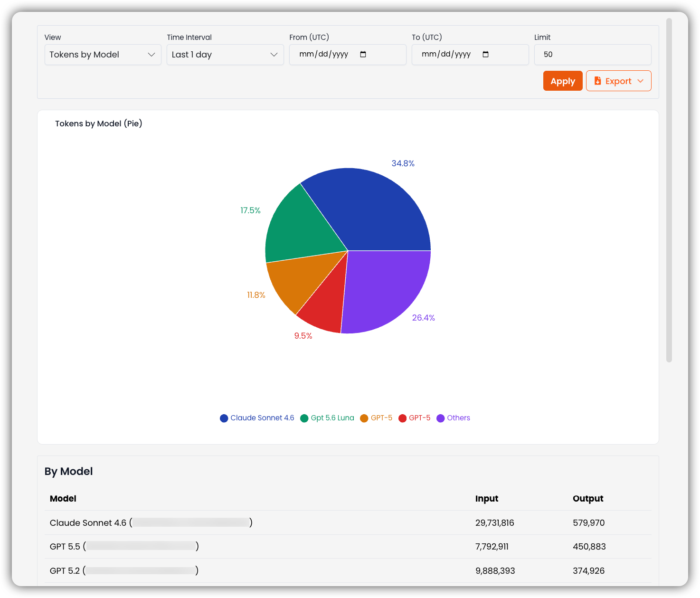Click output value 579,970
The image size is (700, 598).
(589, 523)
